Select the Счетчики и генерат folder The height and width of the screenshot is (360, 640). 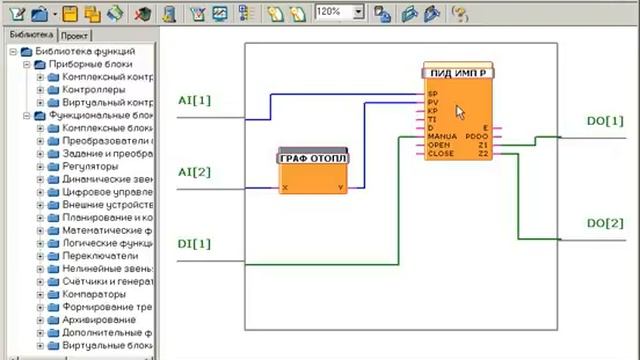[x=107, y=281]
